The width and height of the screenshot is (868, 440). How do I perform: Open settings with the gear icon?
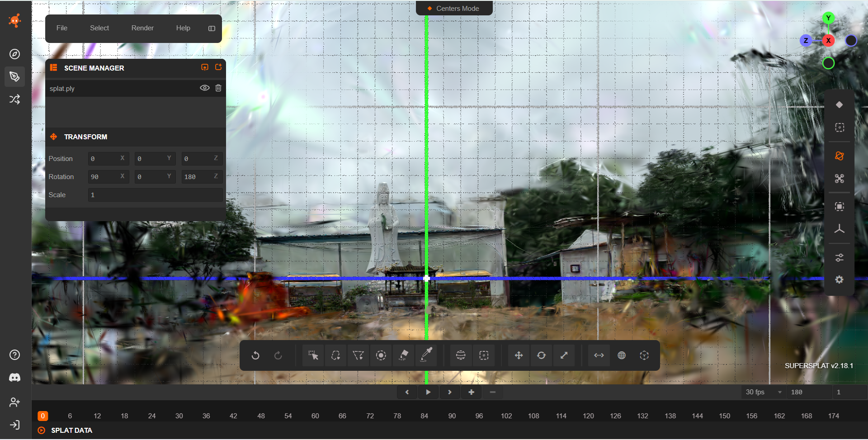click(x=840, y=280)
